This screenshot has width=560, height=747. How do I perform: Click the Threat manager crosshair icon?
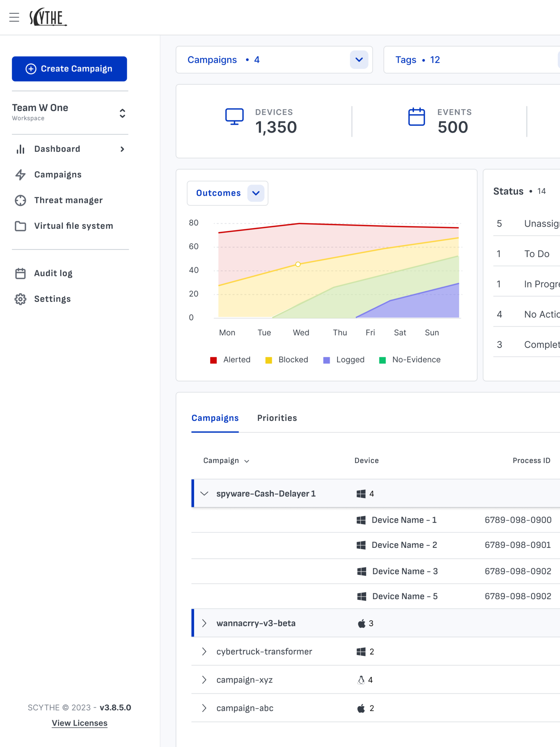pos(20,200)
